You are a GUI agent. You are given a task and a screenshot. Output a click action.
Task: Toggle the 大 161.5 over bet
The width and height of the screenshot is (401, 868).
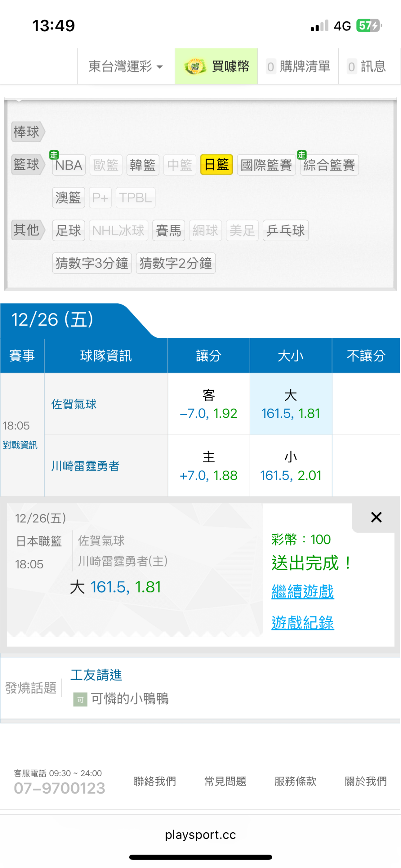tap(290, 404)
